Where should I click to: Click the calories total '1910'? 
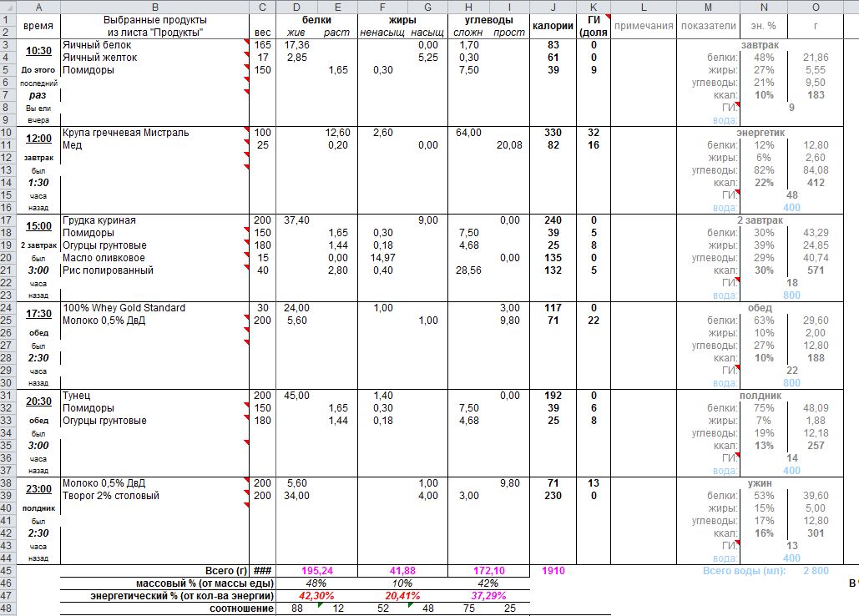click(553, 571)
